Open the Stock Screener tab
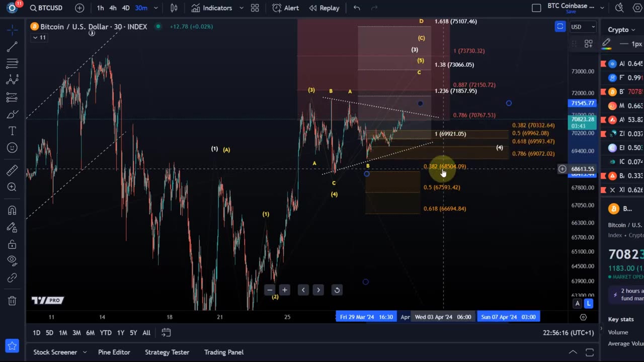 [55, 352]
